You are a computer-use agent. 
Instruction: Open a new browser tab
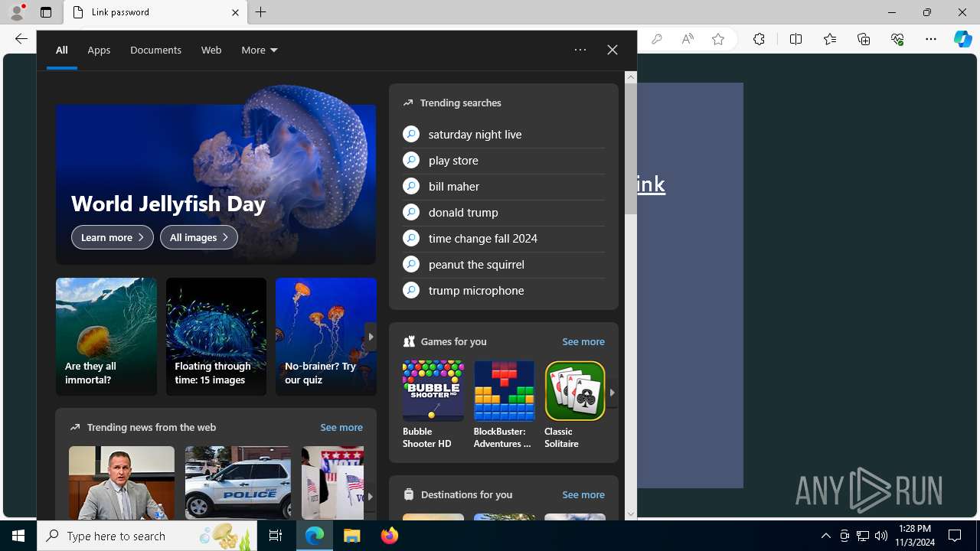click(x=261, y=12)
